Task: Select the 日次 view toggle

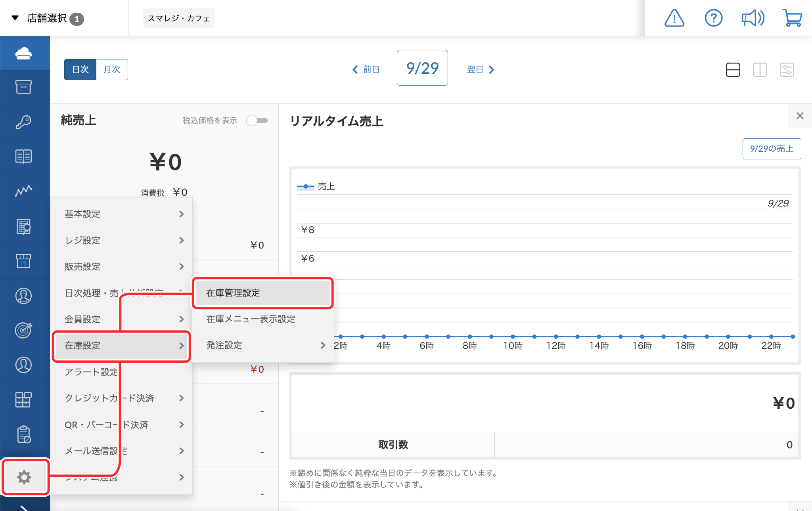Action: point(80,69)
